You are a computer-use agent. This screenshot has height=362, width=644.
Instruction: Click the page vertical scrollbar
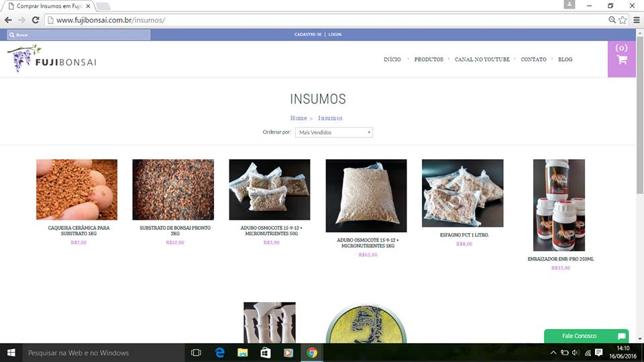(639, 134)
